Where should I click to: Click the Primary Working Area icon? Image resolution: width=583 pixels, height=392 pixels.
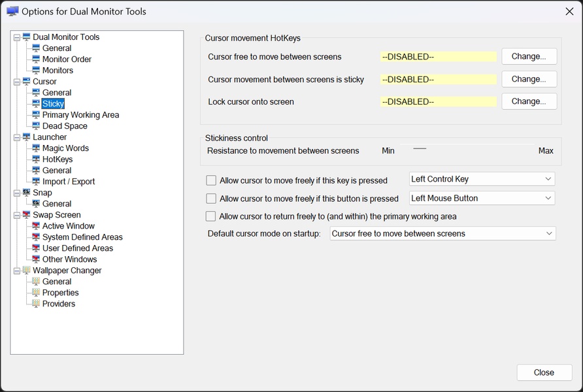pyautogui.click(x=36, y=115)
